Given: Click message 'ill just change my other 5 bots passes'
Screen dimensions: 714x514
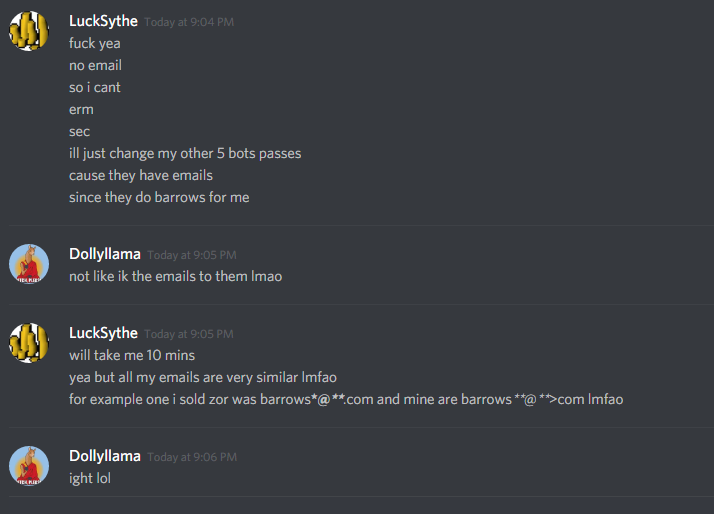Looking at the screenshot, I should point(185,153).
